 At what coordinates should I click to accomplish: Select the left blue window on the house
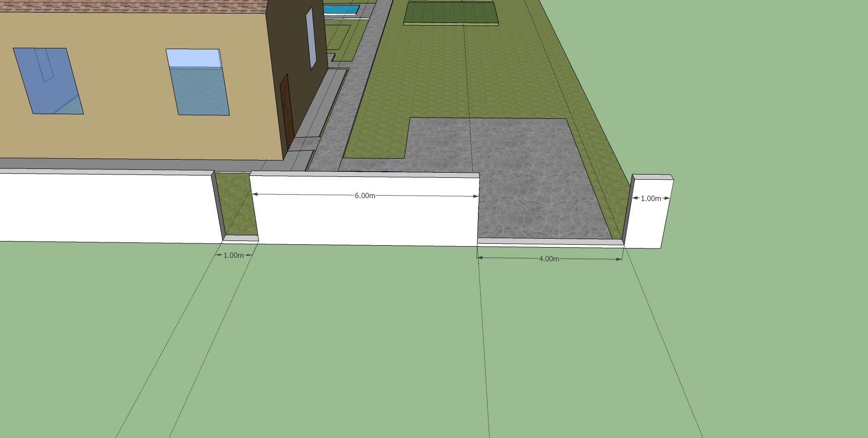click(48, 80)
